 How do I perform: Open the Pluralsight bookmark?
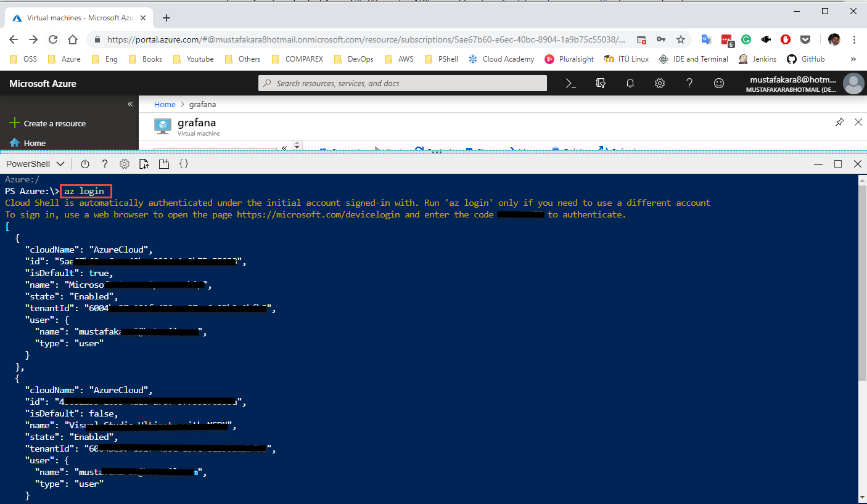(569, 59)
